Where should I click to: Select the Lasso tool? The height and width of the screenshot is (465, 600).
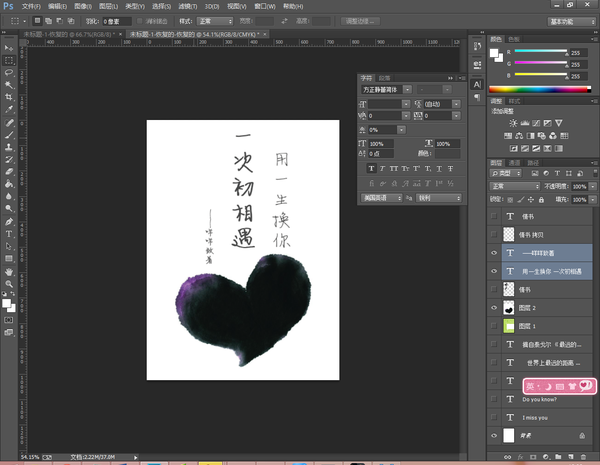pyautogui.click(x=9, y=73)
